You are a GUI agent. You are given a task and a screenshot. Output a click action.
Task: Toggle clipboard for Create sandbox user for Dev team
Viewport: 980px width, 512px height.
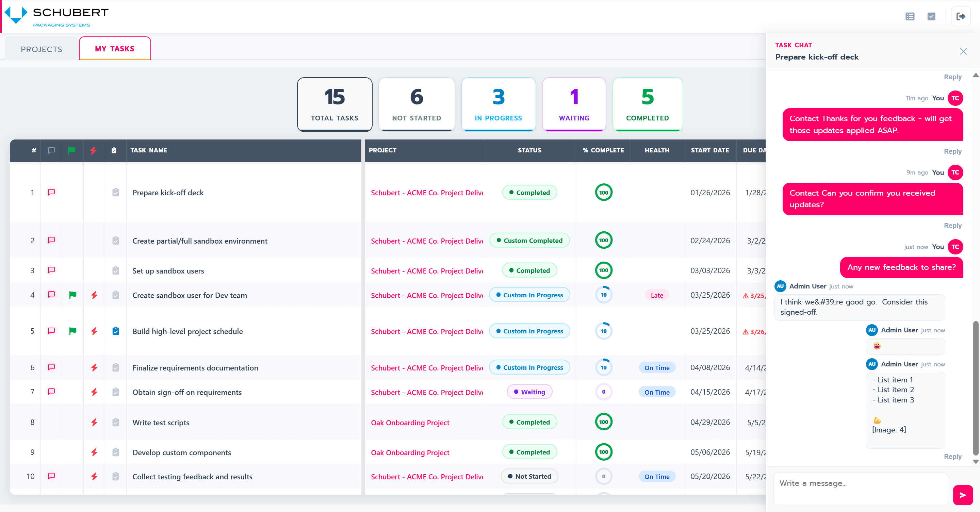click(x=116, y=295)
